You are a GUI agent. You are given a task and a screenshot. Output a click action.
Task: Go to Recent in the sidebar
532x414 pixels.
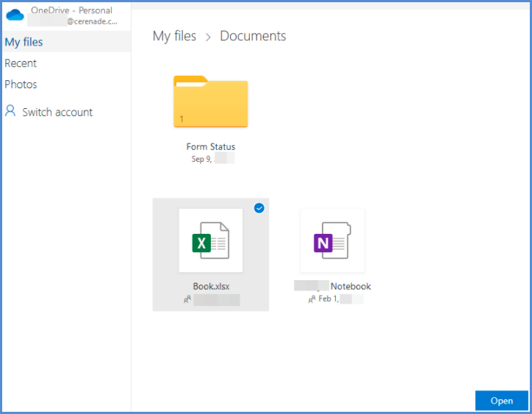pos(21,63)
